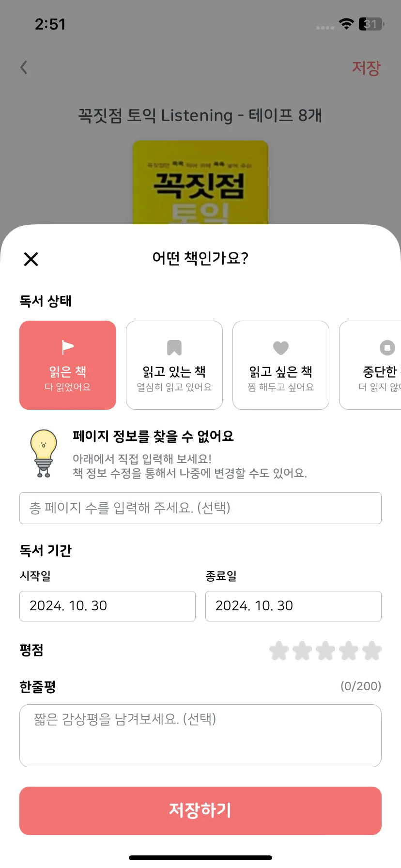Give a five-star rating with last star
This screenshot has height=868, width=401.
(371, 651)
